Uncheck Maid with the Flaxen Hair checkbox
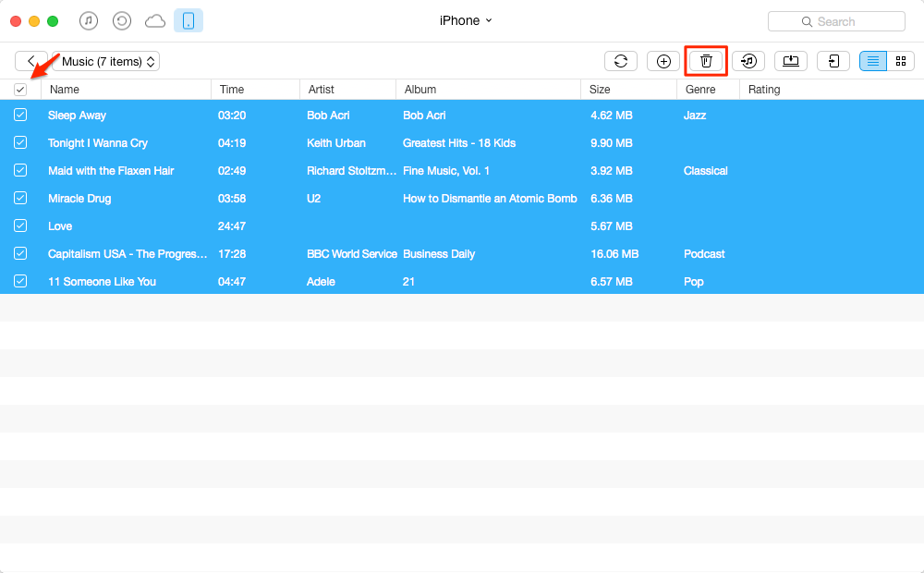The width and height of the screenshot is (924, 573). 20,170
